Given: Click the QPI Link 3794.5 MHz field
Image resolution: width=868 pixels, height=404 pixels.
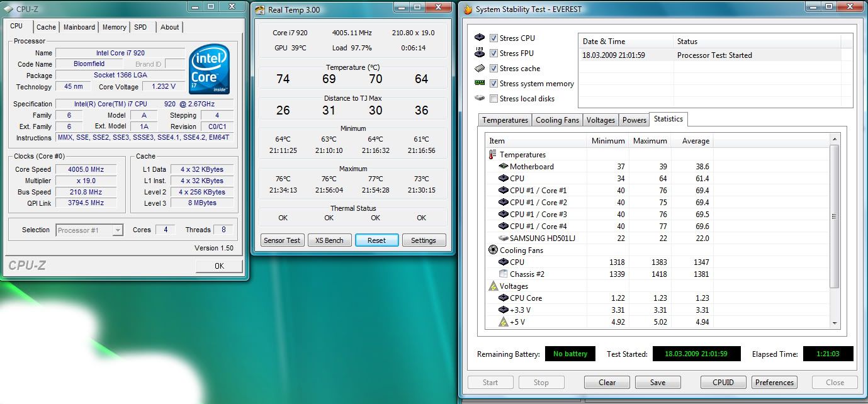Looking at the screenshot, I should click(x=86, y=203).
